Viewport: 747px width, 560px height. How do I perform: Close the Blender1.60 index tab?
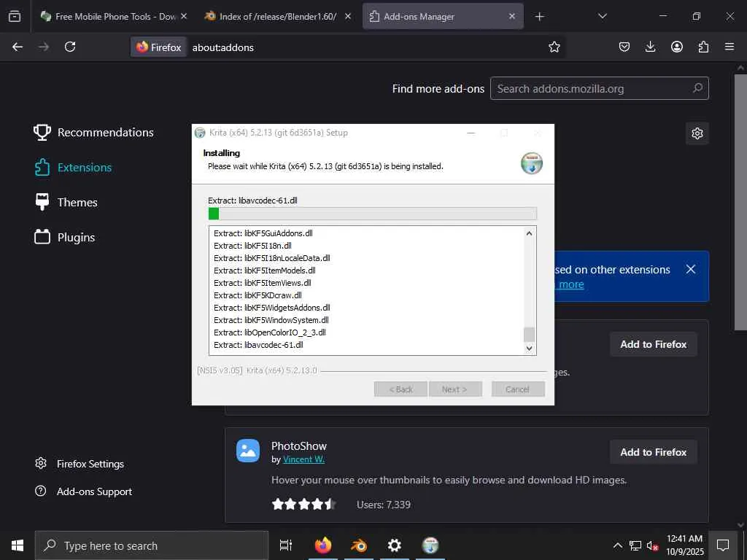coord(348,16)
